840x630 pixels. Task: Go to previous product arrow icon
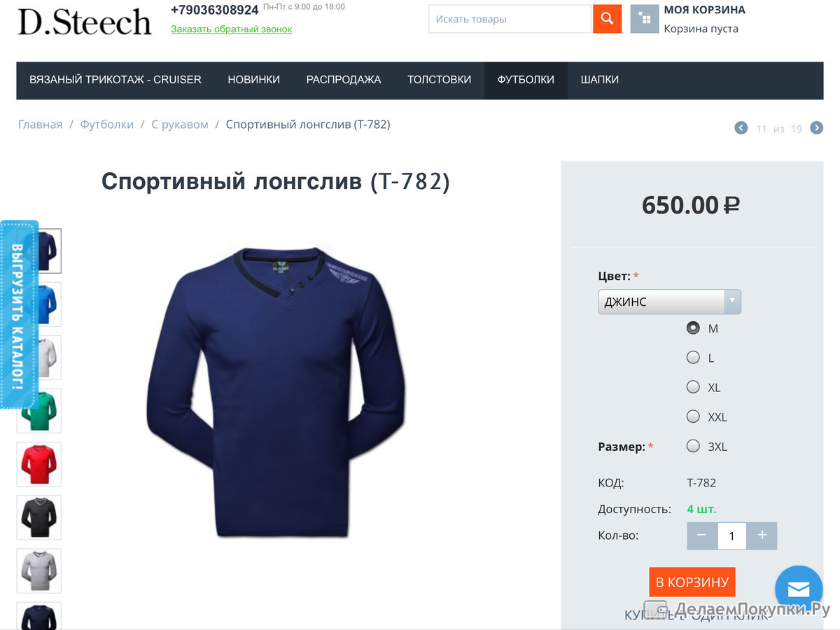tap(741, 128)
